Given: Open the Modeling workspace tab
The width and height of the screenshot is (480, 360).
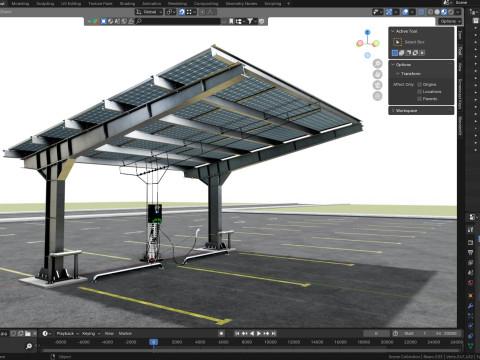Looking at the screenshot, I should [20, 4].
